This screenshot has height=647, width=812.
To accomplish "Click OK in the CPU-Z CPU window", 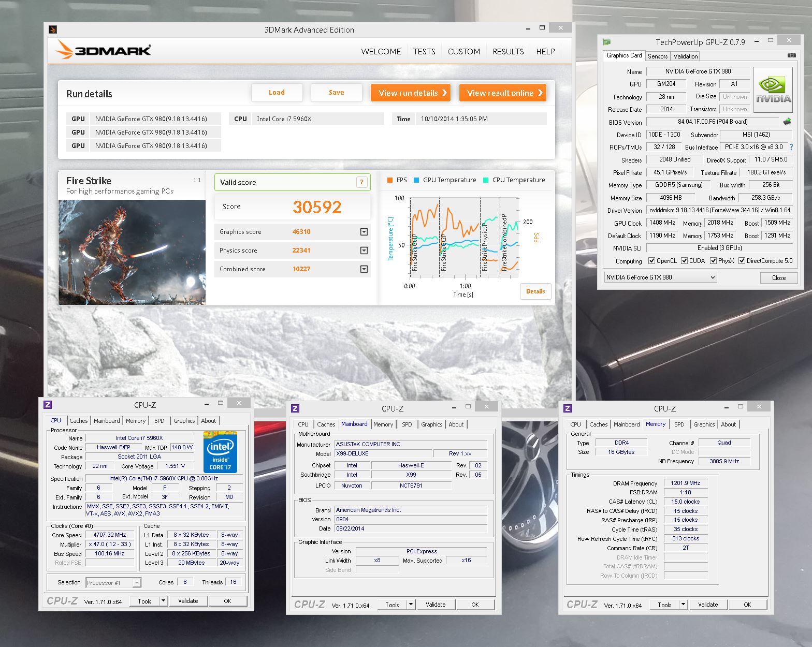I will pos(227,601).
